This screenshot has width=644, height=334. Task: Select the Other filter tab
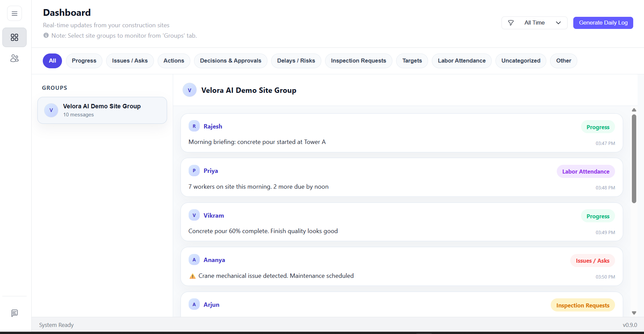tap(563, 61)
